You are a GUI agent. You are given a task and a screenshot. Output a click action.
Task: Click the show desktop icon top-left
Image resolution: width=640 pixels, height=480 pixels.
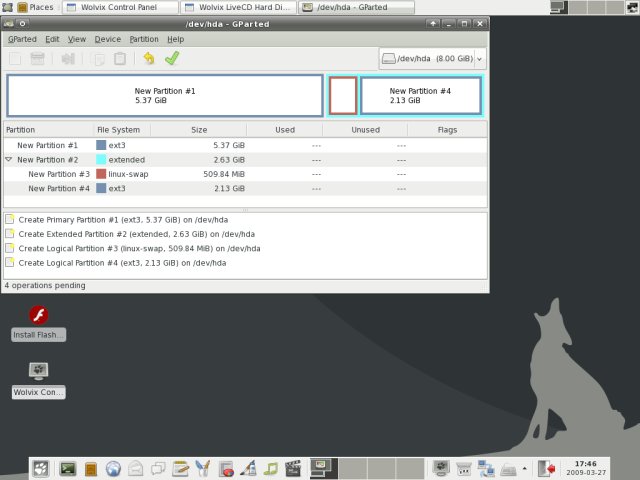(x=7, y=7)
